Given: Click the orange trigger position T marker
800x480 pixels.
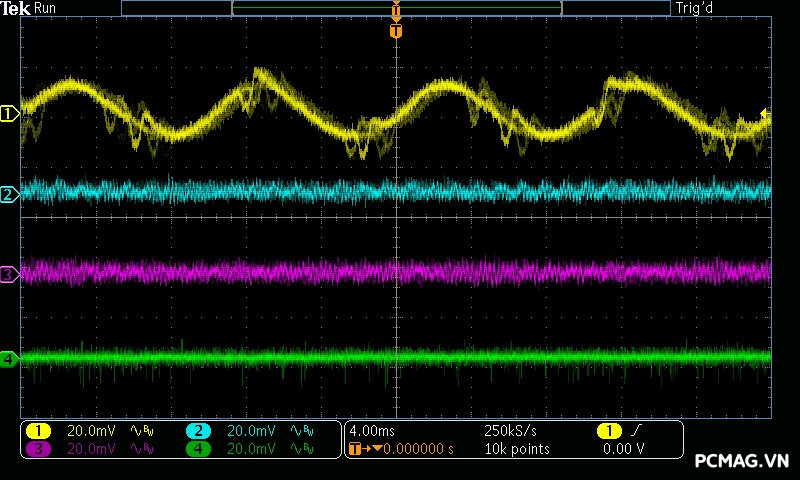Looking at the screenshot, I should [x=396, y=31].
